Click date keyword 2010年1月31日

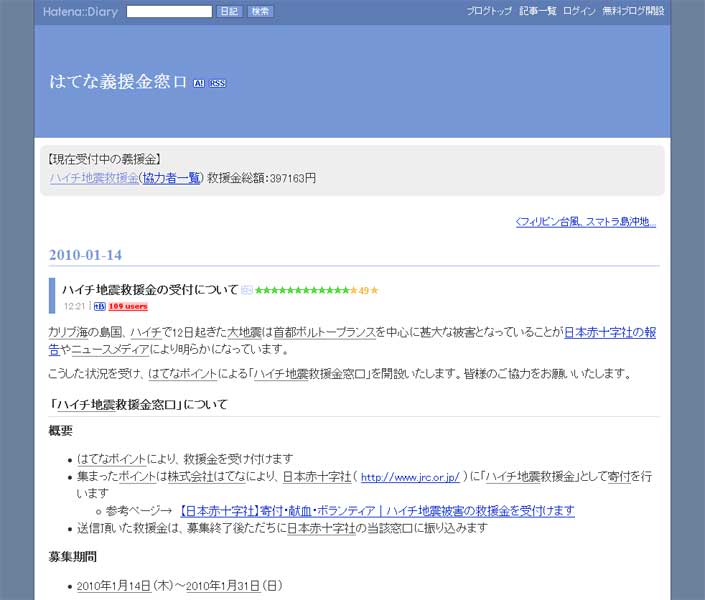223,586
